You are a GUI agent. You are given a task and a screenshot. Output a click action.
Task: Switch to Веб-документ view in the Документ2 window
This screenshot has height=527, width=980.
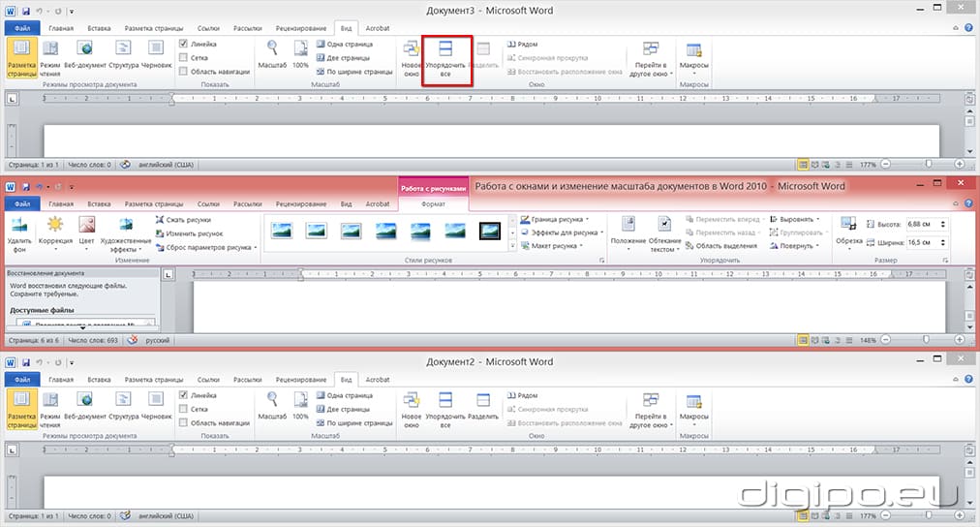(85, 408)
